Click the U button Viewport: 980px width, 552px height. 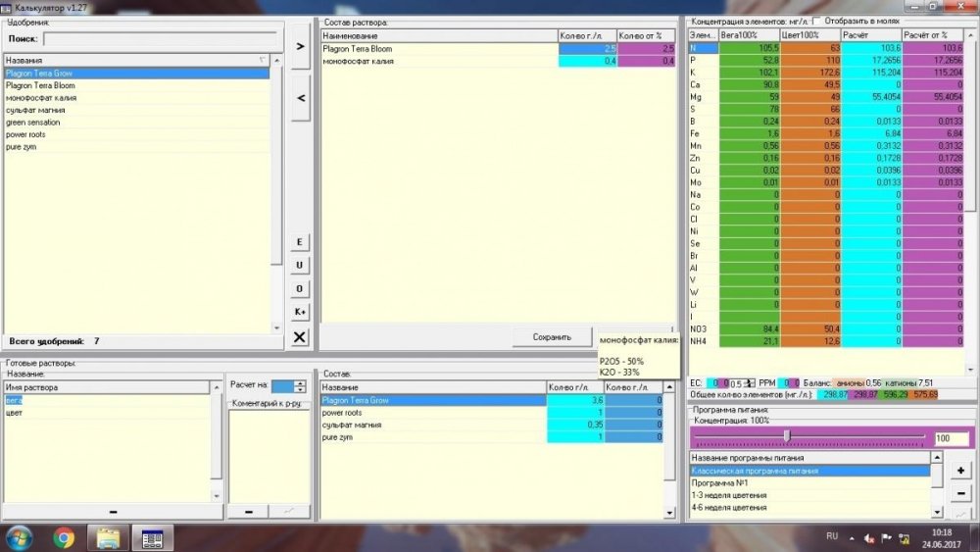[299, 265]
